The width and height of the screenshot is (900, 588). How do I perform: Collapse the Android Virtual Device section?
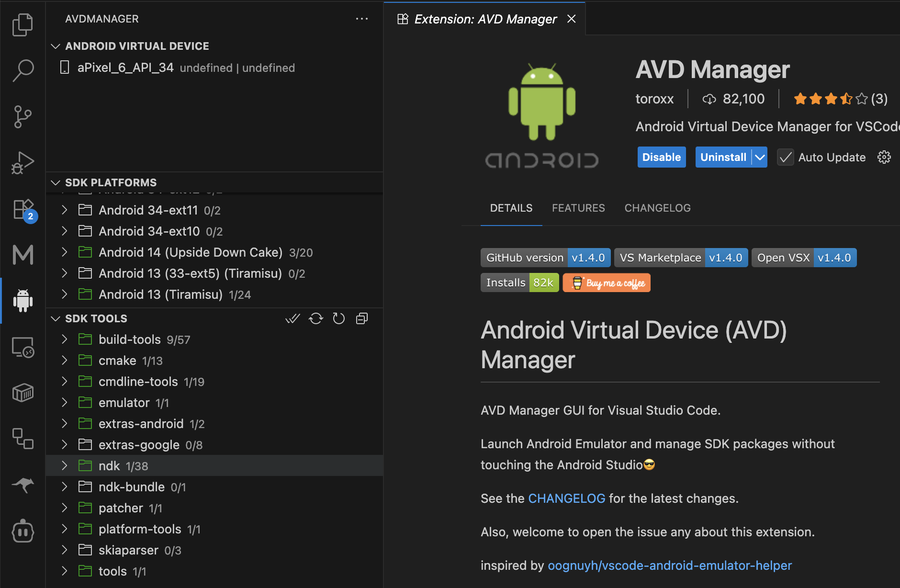point(56,46)
